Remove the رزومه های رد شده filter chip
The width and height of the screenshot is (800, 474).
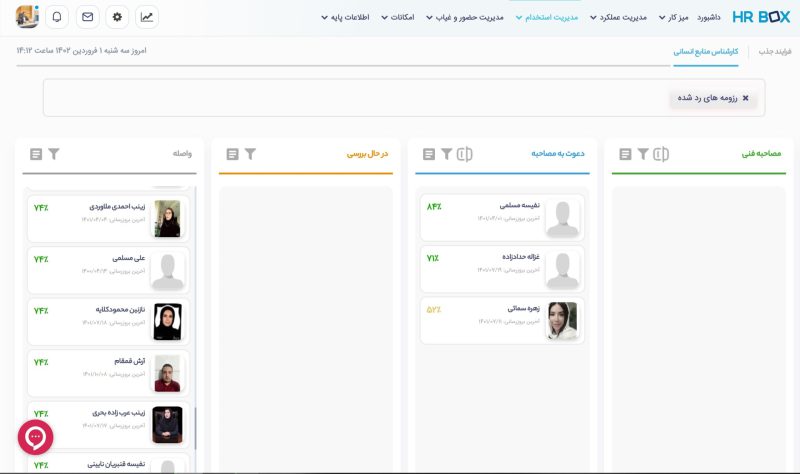[x=745, y=98]
